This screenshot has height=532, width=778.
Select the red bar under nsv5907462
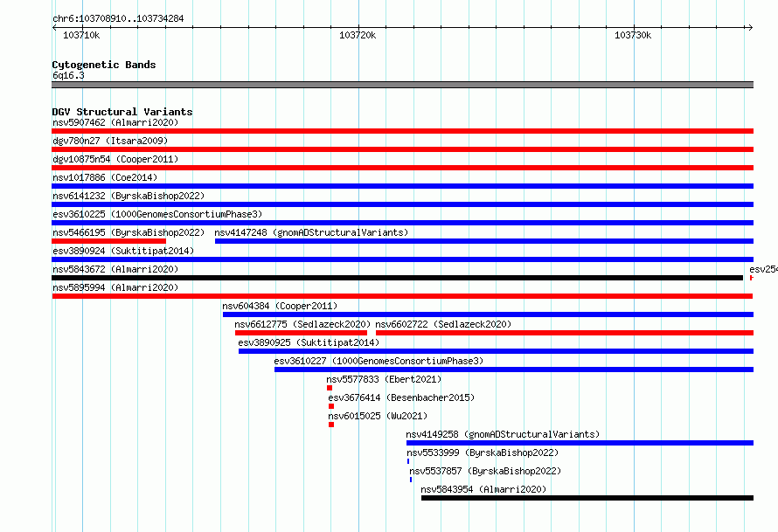coord(402,131)
